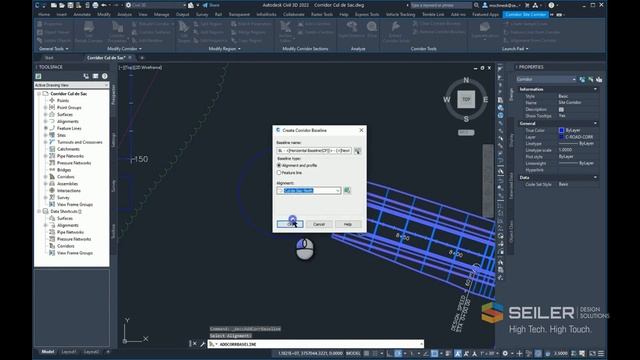Select Feature Lines in the Toolspace tree
This screenshot has width=640, height=360.
(x=69, y=128)
